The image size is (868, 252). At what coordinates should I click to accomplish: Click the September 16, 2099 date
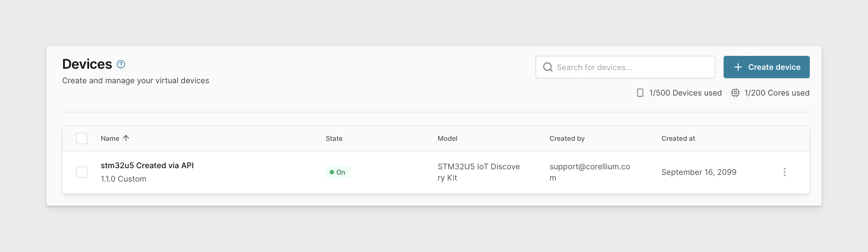698,172
